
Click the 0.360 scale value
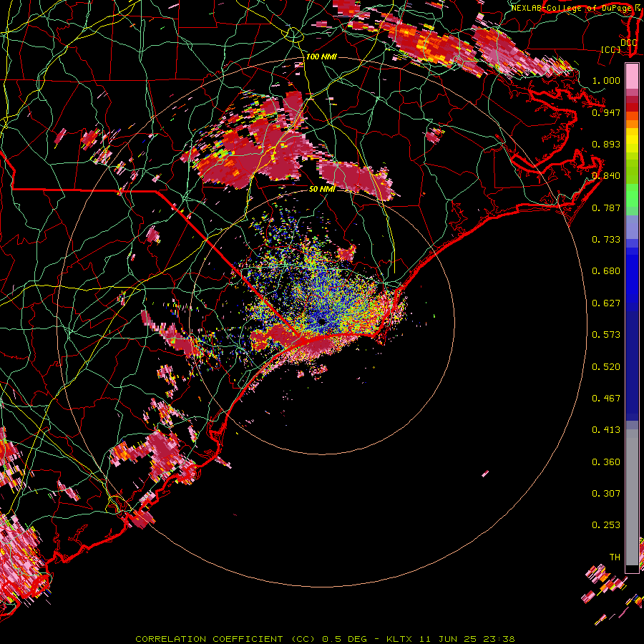606,462
